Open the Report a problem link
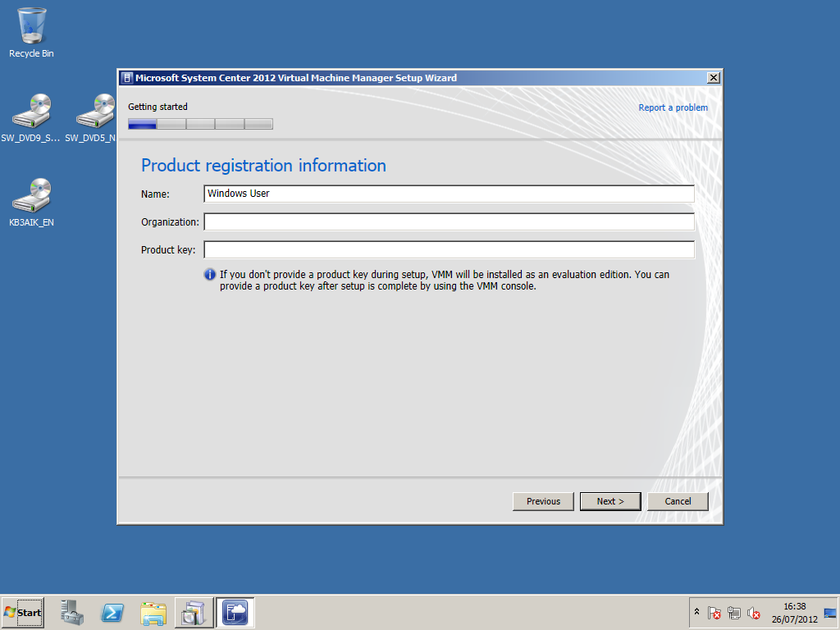Viewport: 840px width, 630px height. click(x=673, y=107)
